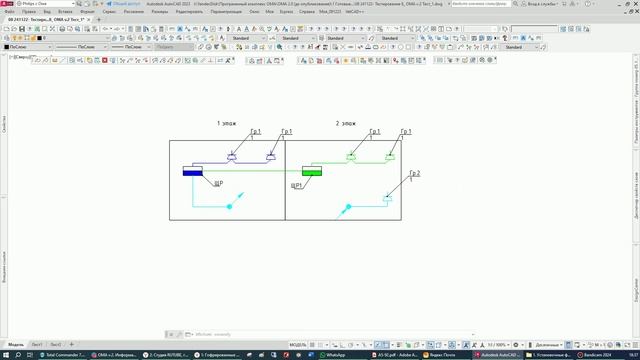Click the Save icon in the Standard toolbar
640x360 pixels.
pos(22,29)
